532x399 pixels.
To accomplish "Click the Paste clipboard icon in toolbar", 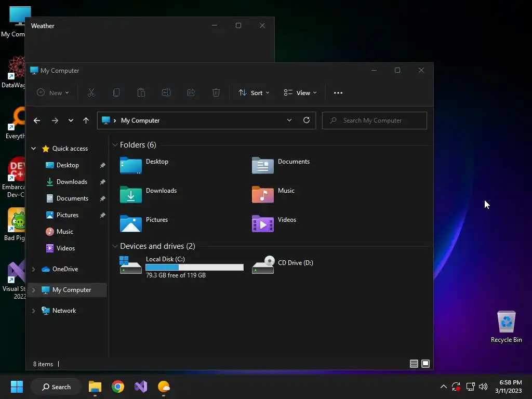I will click(x=141, y=92).
